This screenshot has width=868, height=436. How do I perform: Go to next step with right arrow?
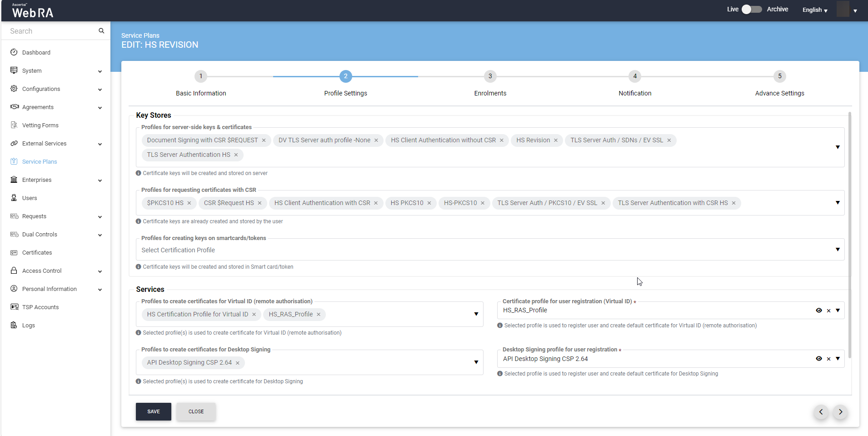840,412
